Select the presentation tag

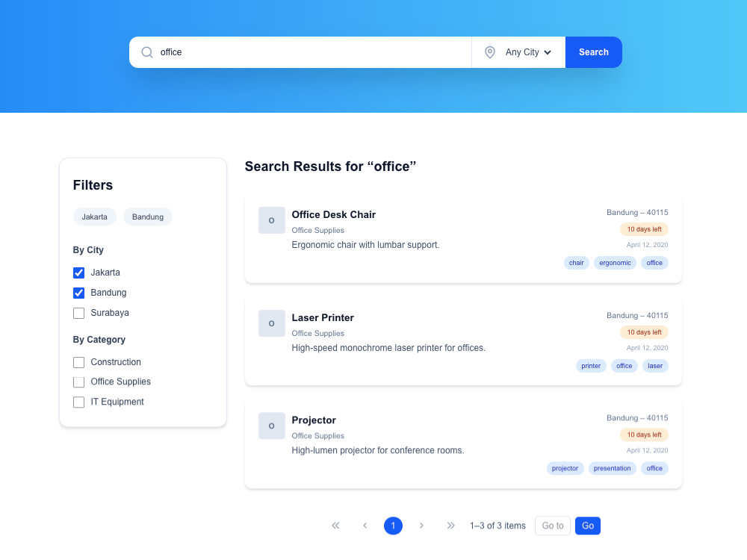point(613,469)
